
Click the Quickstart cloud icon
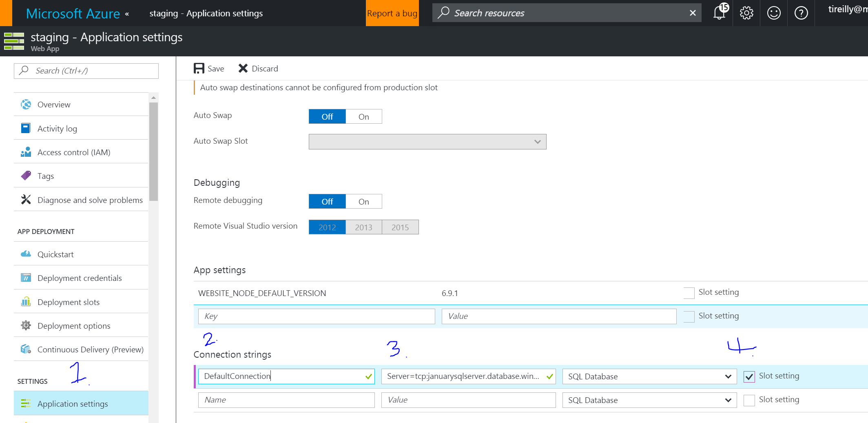[x=26, y=254]
